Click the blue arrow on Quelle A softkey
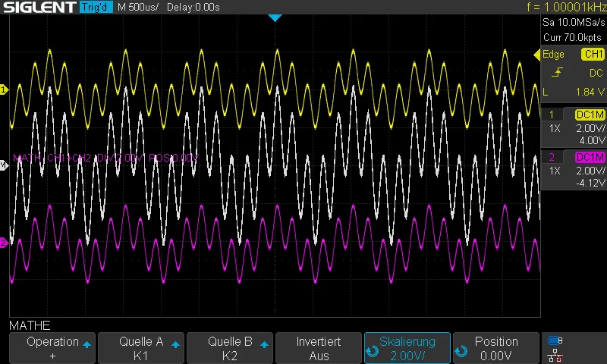This screenshot has width=607, height=364. click(175, 344)
